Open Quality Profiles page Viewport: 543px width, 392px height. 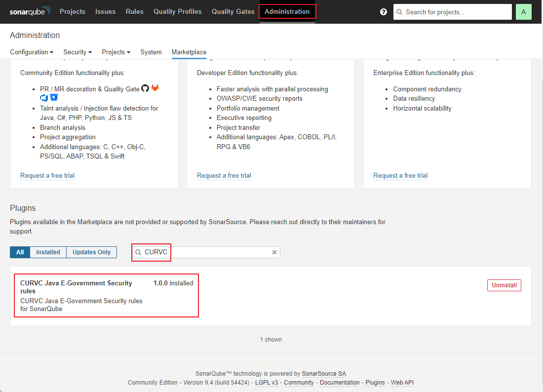click(x=178, y=11)
